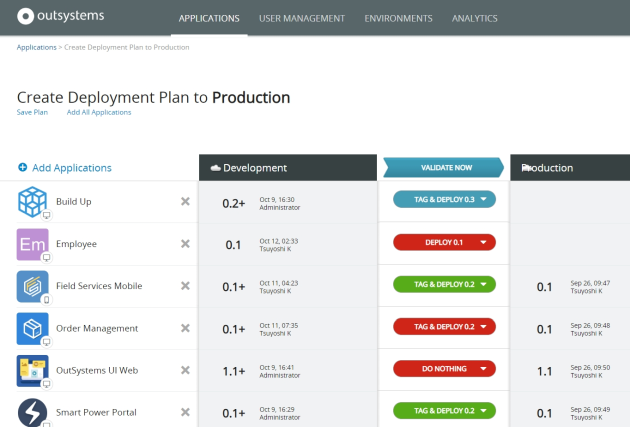Go to the Applications tab
Image resolution: width=630 pixels, height=427 pixels.
tap(209, 18)
